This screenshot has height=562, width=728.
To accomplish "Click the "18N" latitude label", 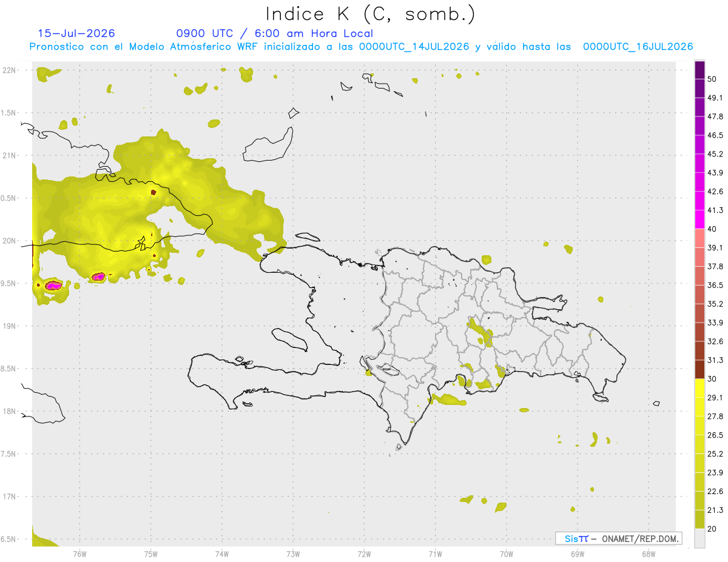I will click(9, 412).
